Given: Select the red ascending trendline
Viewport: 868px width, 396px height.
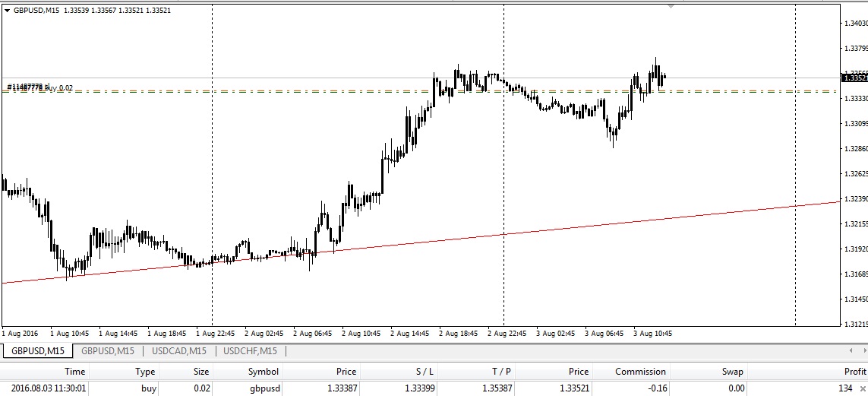Looking at the screenshot, I should (x=421, y=242).
